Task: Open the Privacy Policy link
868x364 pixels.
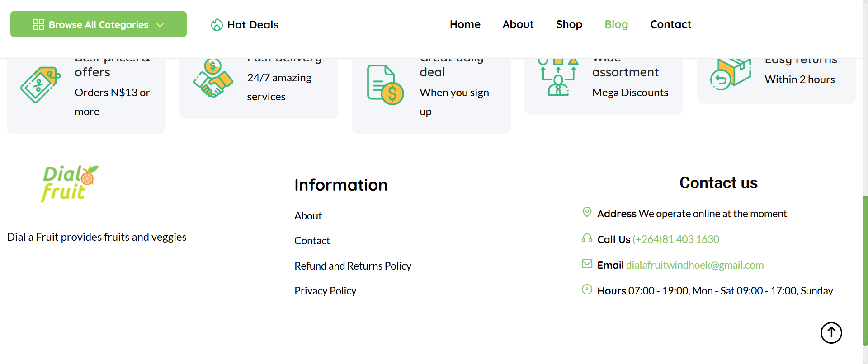Action: click(x=325, y=291)
